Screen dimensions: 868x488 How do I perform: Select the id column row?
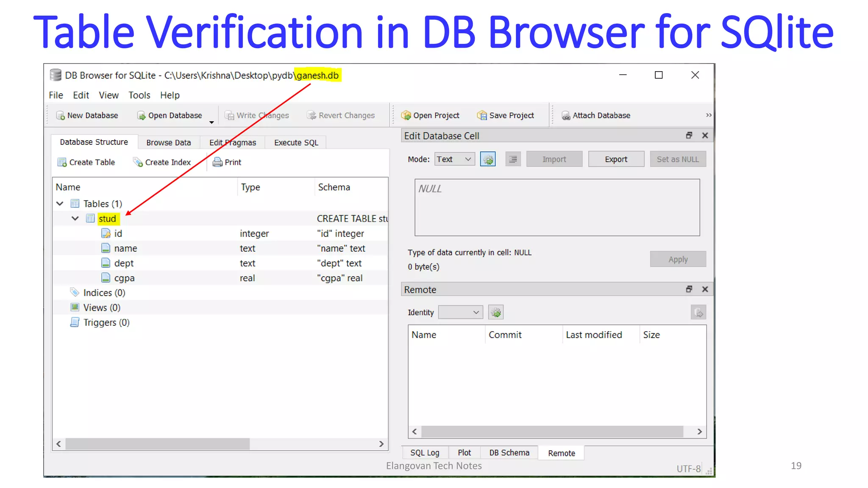[x=220, y=233]
